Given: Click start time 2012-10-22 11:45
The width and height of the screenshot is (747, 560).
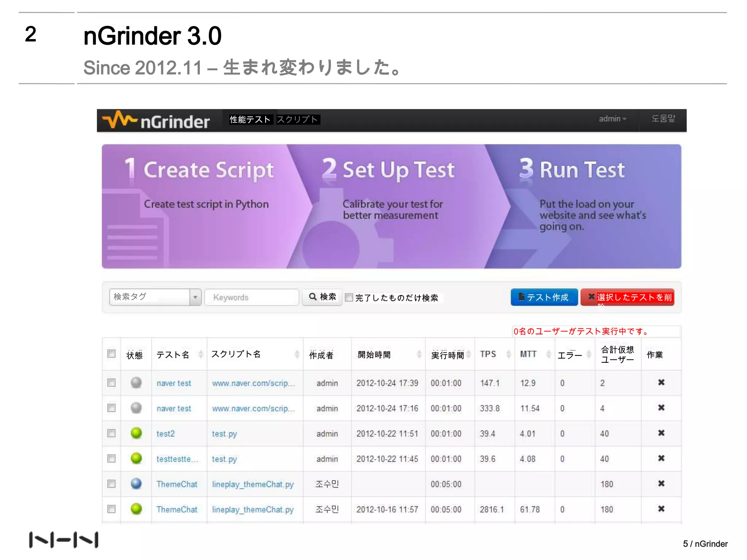Looking at the screenshot, I should [387, 459].
